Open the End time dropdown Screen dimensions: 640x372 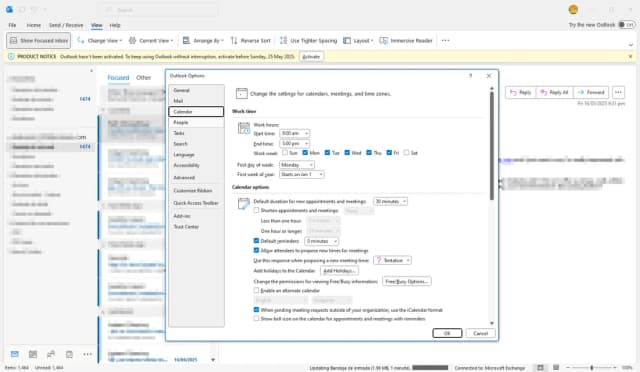pos(294,144)
